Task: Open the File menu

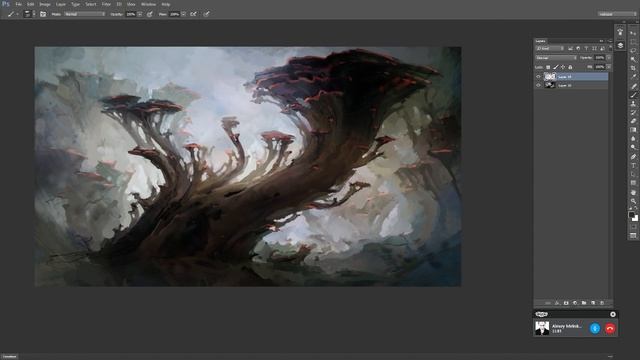Action: 18,4
